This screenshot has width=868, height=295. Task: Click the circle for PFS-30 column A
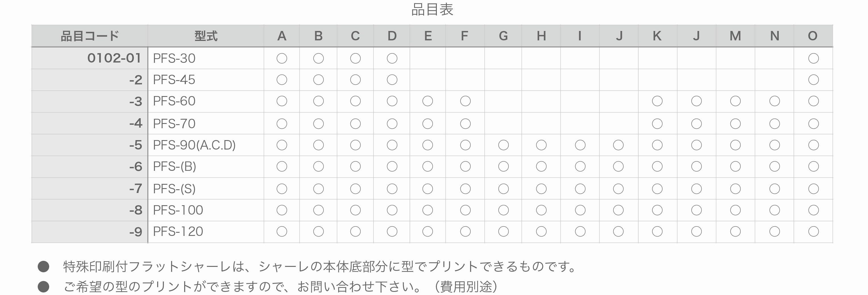coord(282,59)
